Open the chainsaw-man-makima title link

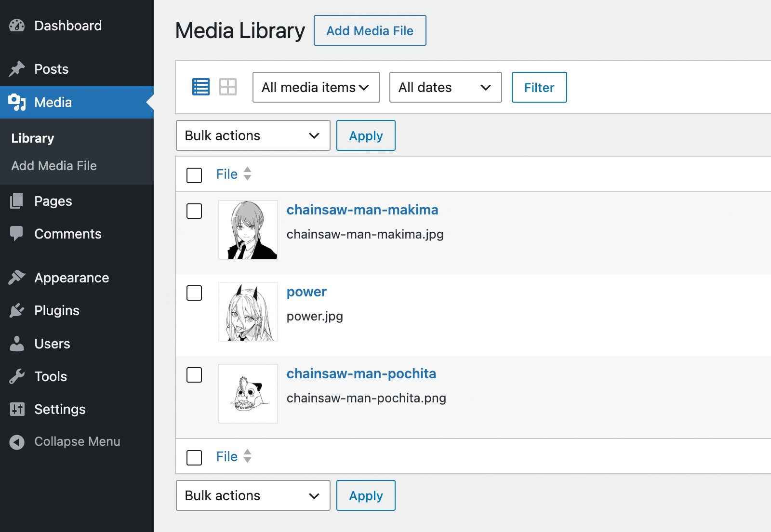pos(362,210)
